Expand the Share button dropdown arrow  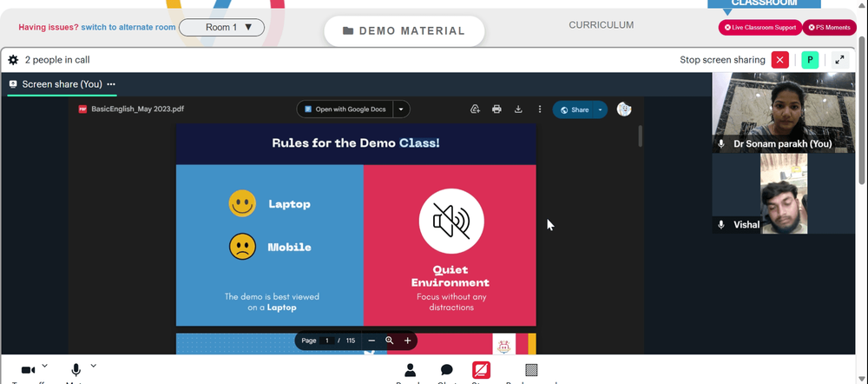[600, 109]
